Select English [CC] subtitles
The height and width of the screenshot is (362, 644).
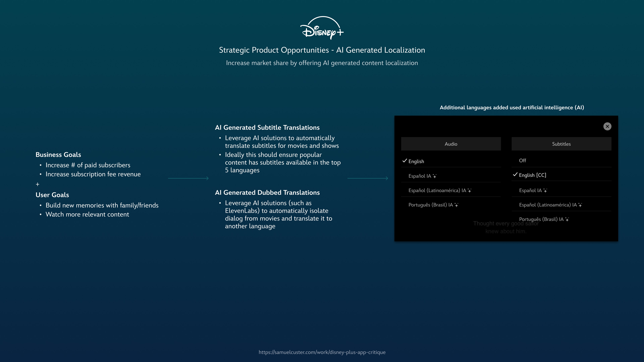[532, 175]
